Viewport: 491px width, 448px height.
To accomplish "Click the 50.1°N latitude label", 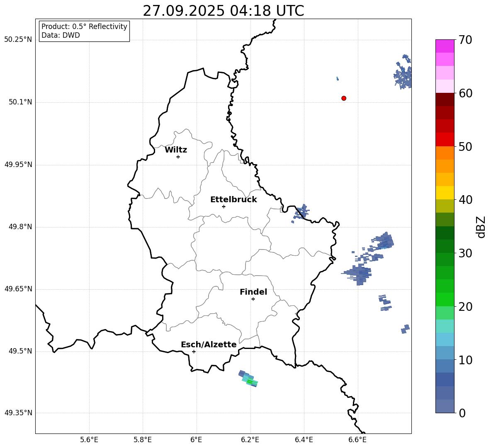I will click(20, 102).
